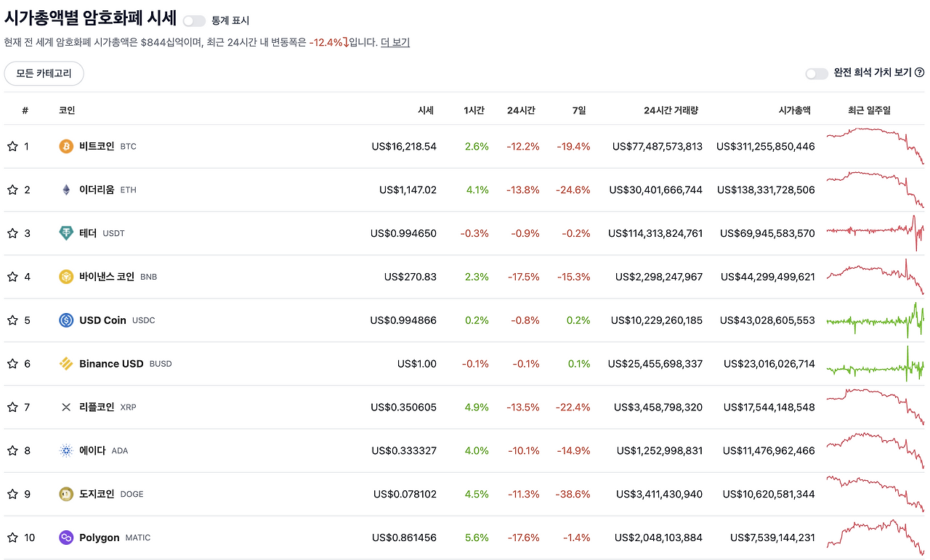Sort table by # rank column
Viewport: 930px width, 560px height.
pyautogui.click(x=25, y=110)
